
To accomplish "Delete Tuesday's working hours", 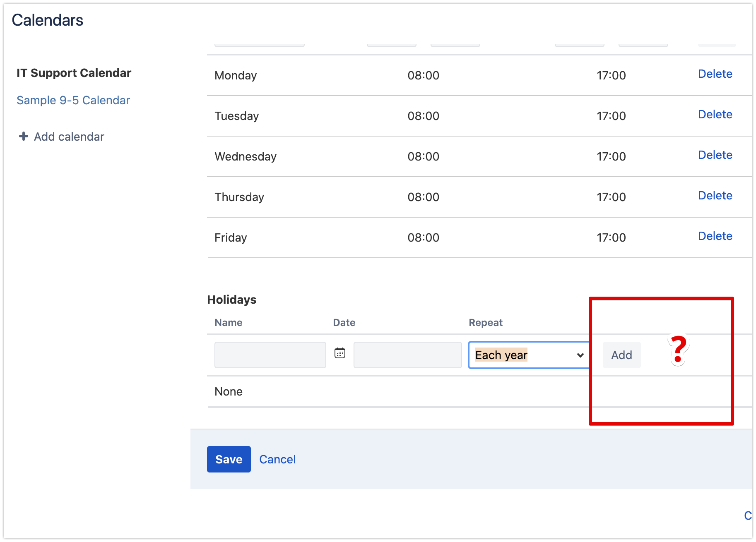I will (715, 115).
